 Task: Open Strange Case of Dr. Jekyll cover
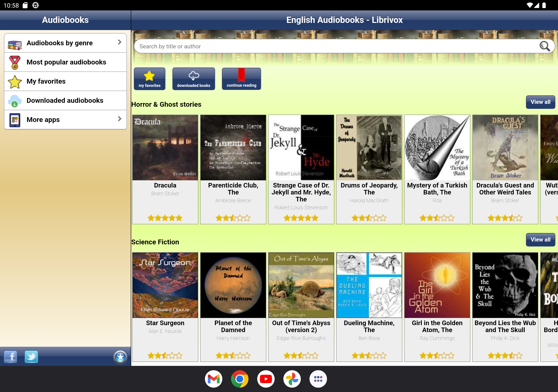point(301,147)
